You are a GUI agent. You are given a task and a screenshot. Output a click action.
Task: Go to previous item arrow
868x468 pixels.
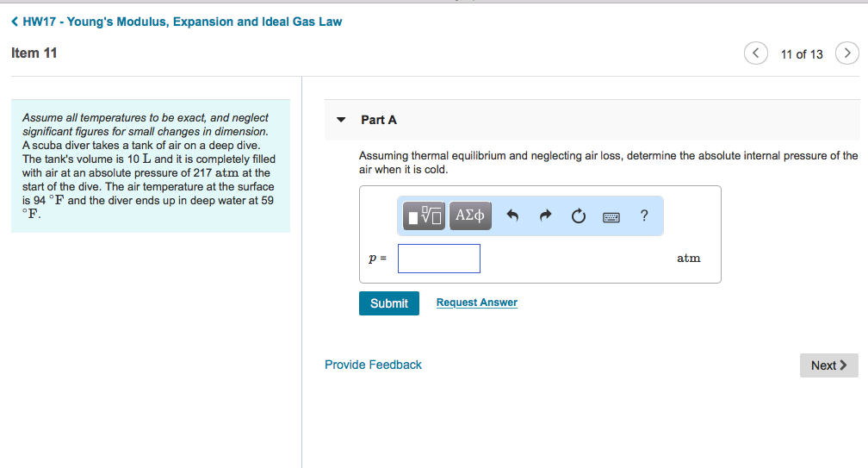tap(755, 53)
